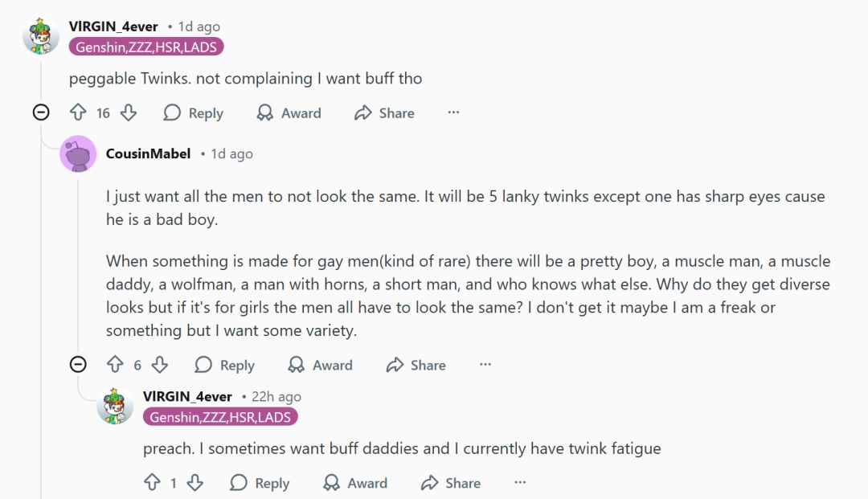Open more options on 'preach' reply

coord(520,482)
